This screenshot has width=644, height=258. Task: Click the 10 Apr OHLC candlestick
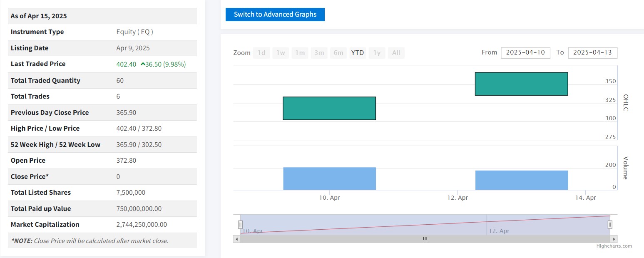329,108
